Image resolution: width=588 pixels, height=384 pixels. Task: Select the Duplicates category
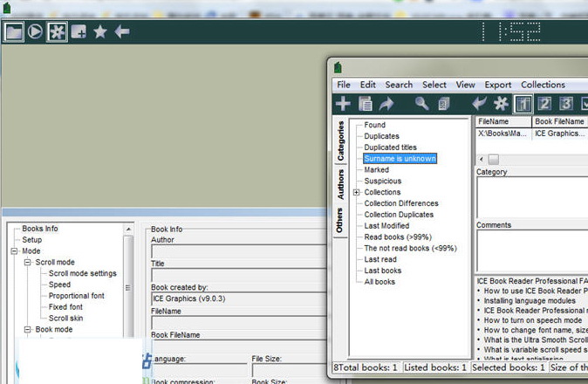coord(381,136)
